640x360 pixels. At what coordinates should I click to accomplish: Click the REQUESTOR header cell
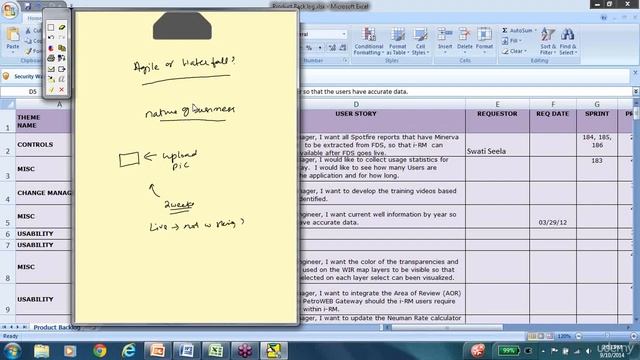497,120
